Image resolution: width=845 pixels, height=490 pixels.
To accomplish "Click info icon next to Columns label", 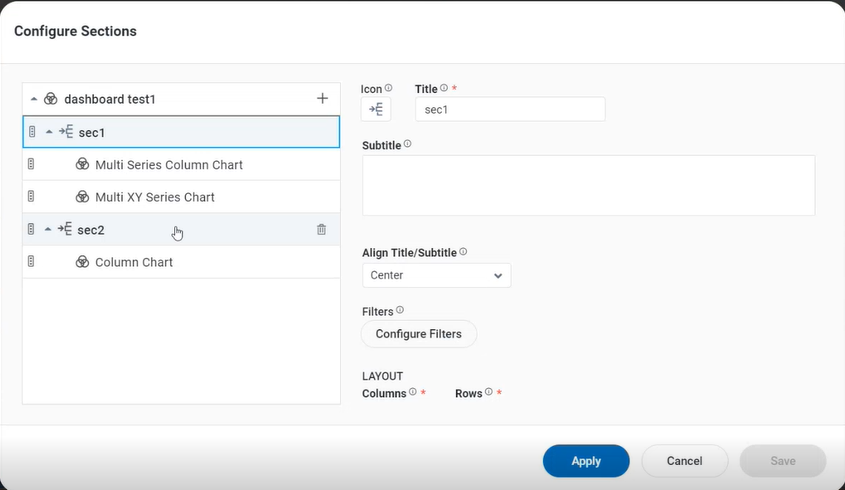I will point(412,393).
